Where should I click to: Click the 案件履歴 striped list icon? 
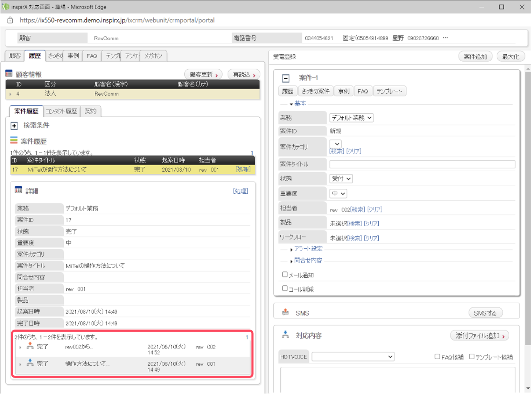click(x=14, y=140)
